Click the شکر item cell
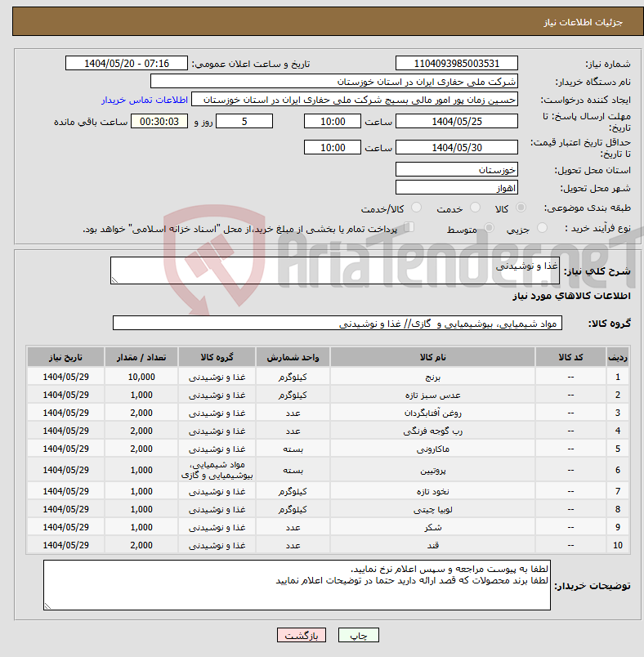644x657 pixels. pyautogui.click(x=433, y=527)
